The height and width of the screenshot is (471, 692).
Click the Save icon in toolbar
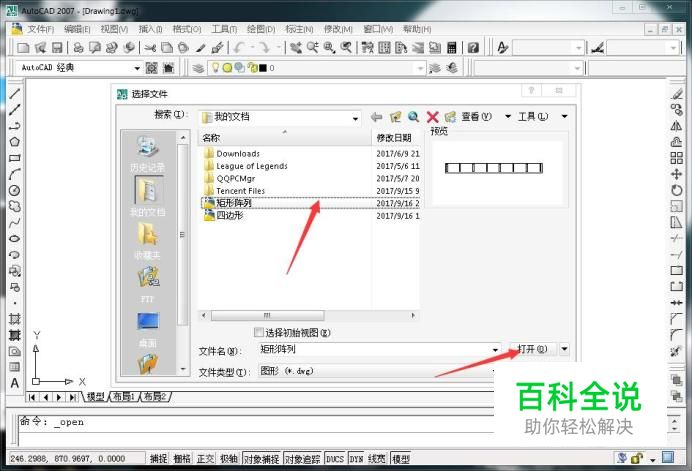57,47
